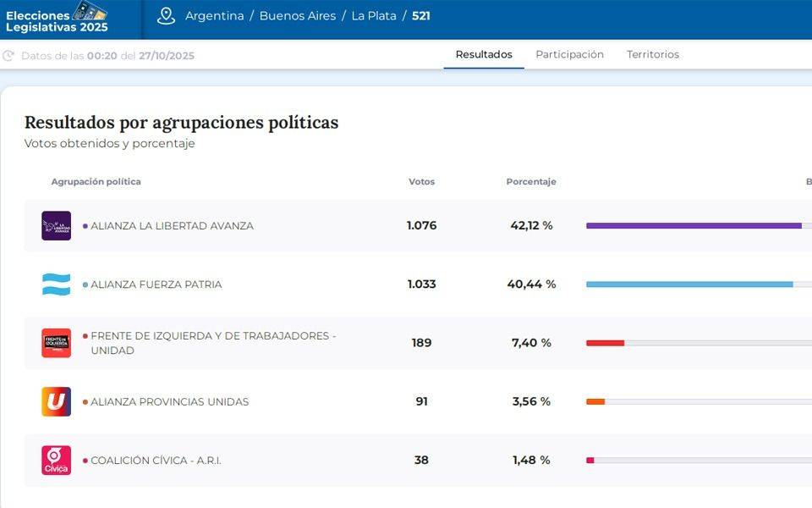Screen dimensions: 812x508
Task: Click the refresh clock icon beside data time
Action: [9, 56]
